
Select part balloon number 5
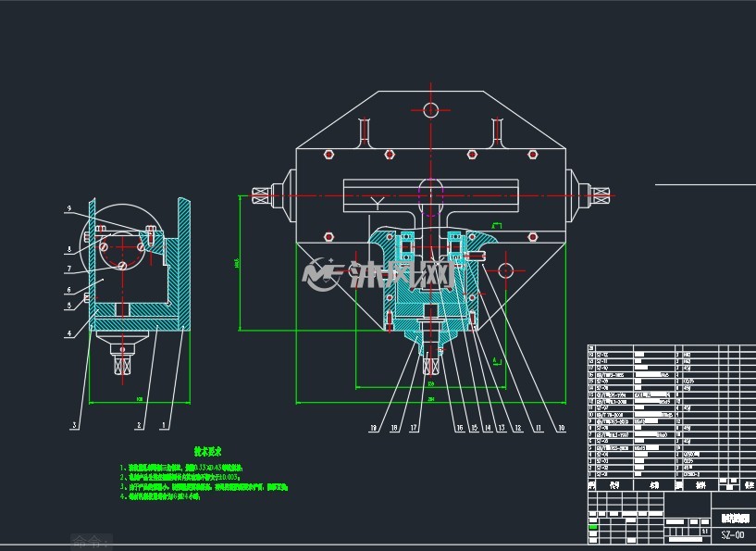tap(69, 306)
